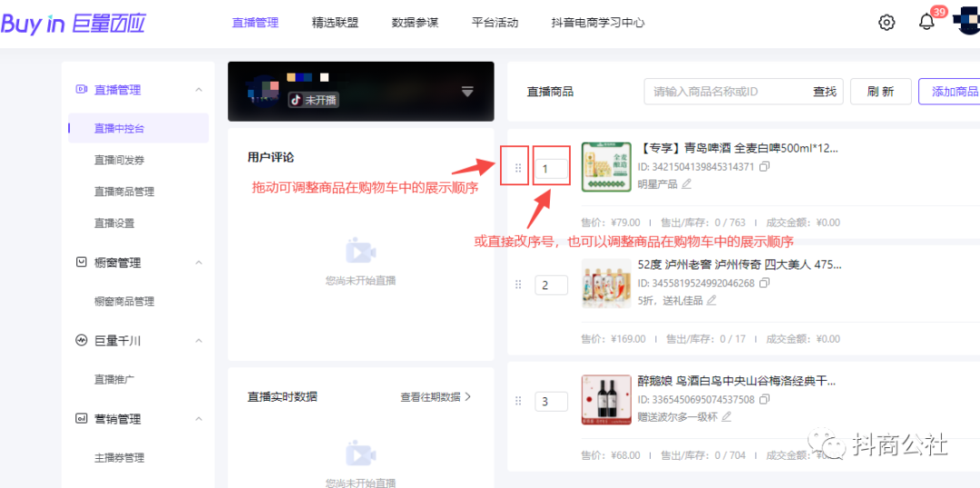980x488 pixels.
Task: Open 数据参谋 in the top navigation
Action: click(415, 23)
